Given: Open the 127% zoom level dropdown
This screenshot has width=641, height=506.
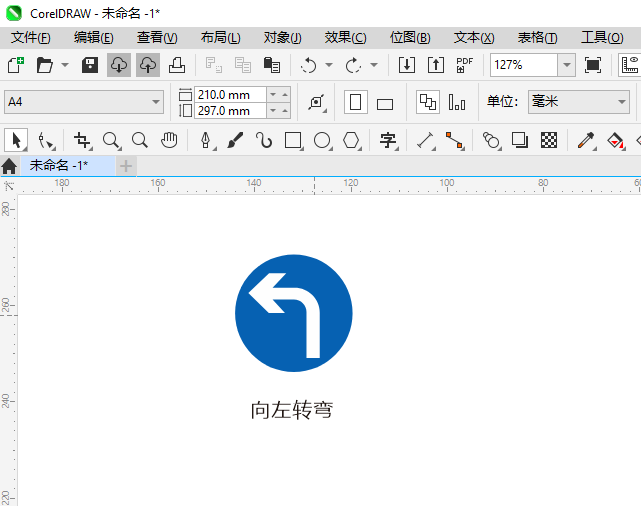Looking at the screenshot, I should (x=567, y=65).
